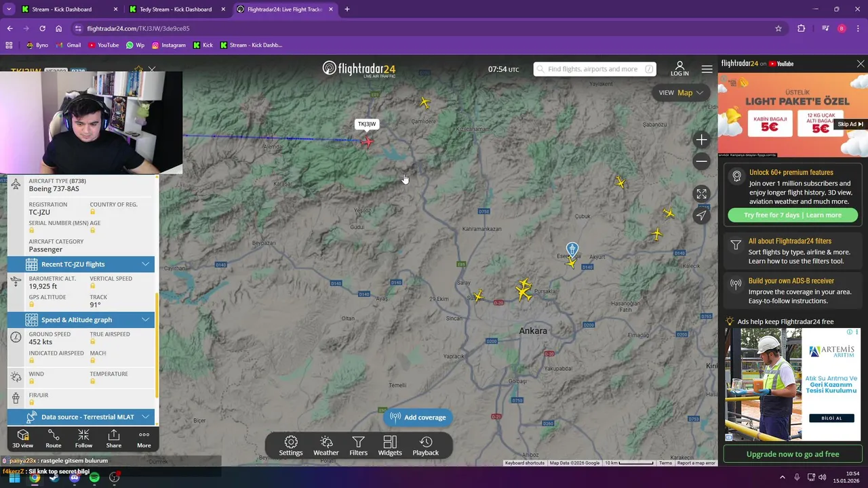Image resolution: width=868 pixels, height=488 pixels.
Task: Open the Instagram bookmark
Action: 168,45
